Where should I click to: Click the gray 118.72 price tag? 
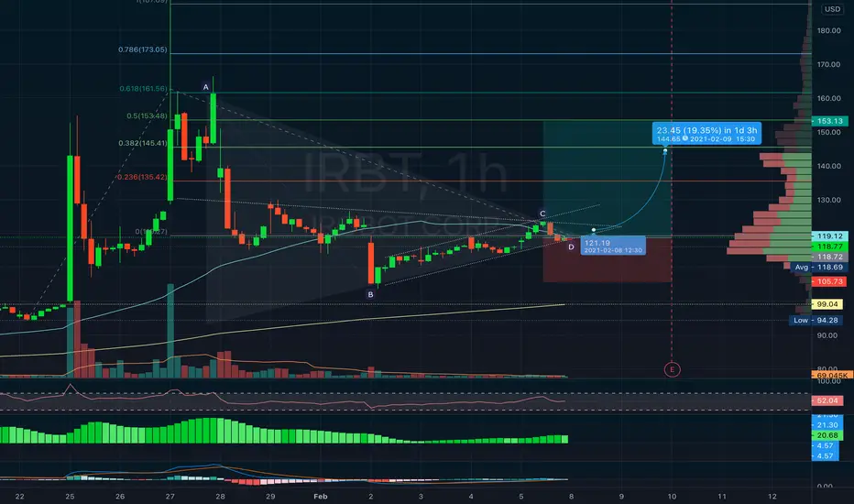pos(829,257)
